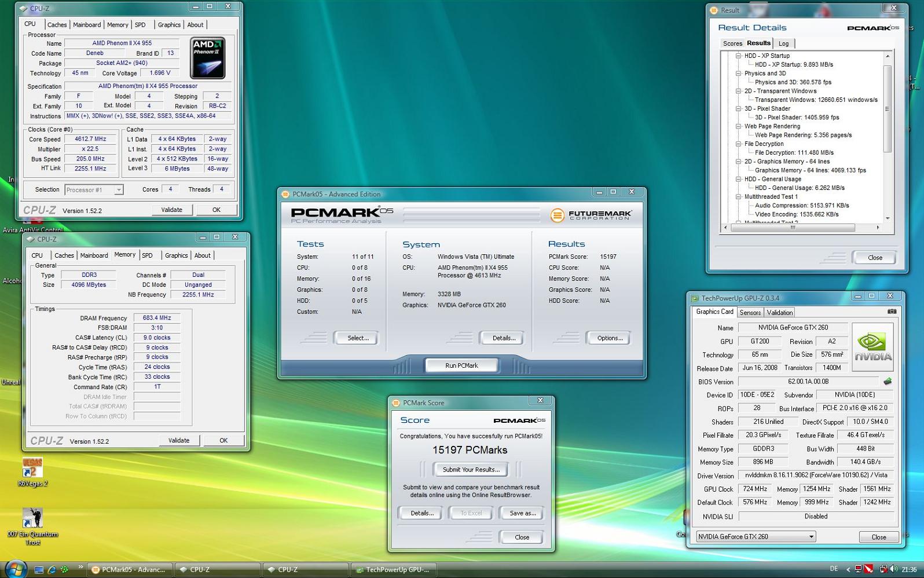
Task: Click the Avira umbrella tray icon
Action: [868, 569]
